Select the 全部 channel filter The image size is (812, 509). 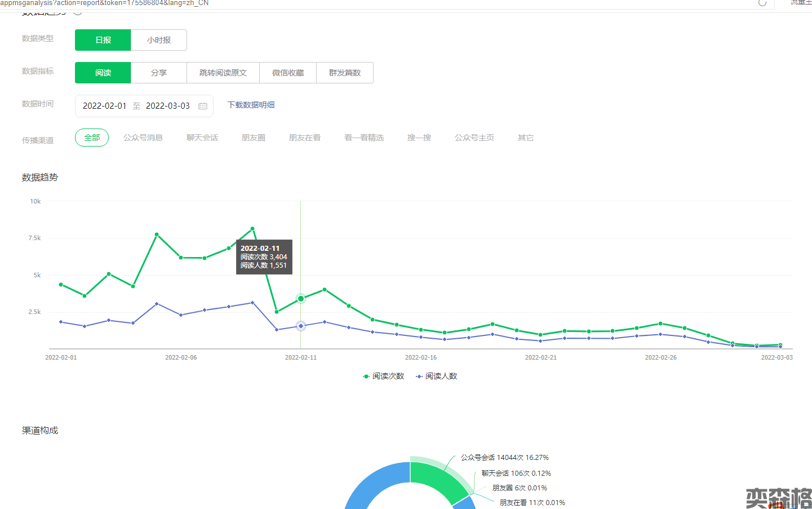92,138
